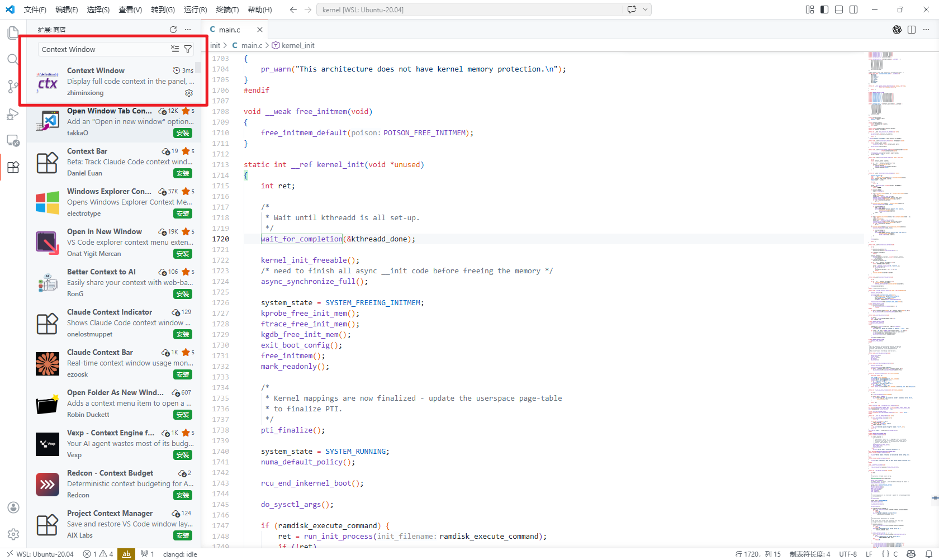Open the Manage gear in activity bar
939x560 pixels.
pos(13,534)
